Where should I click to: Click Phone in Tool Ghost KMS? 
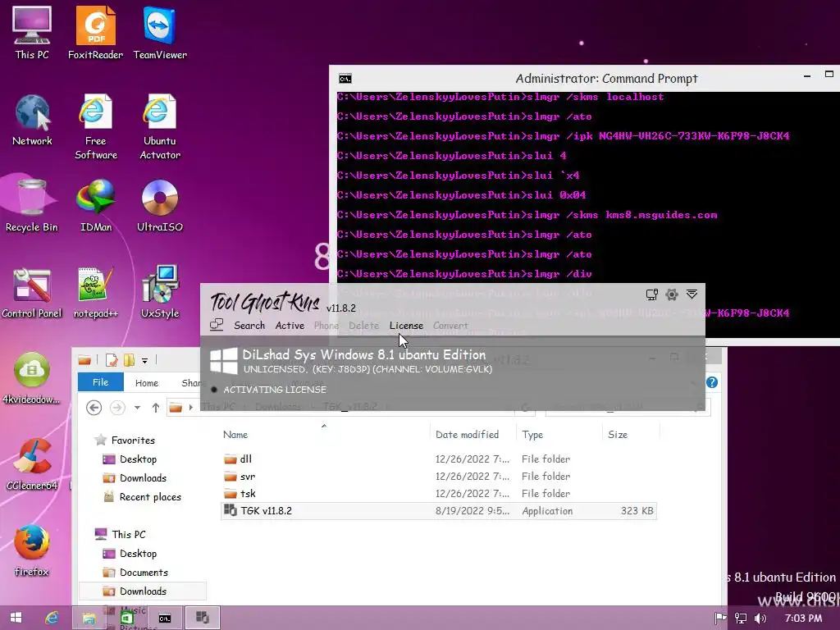coord(326,325)
